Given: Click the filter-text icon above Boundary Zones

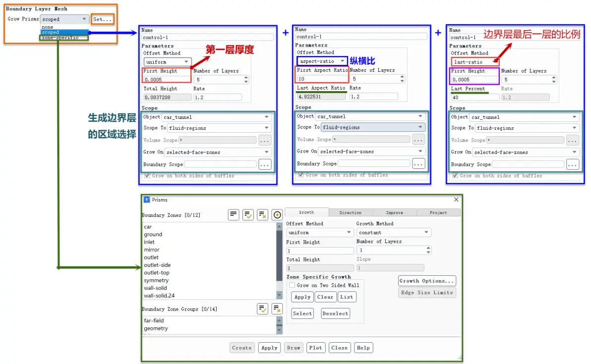Looking at the screenshot, I should [234, 214].
